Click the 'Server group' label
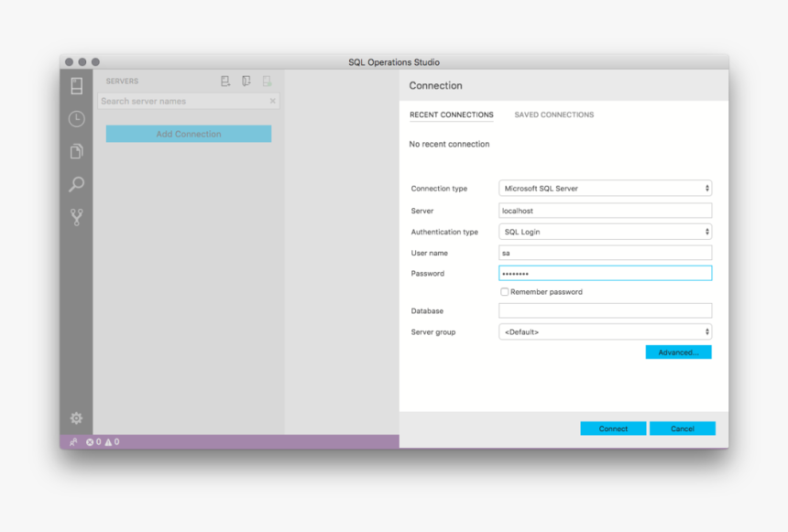The image size is (788, 532). point(433,332)
